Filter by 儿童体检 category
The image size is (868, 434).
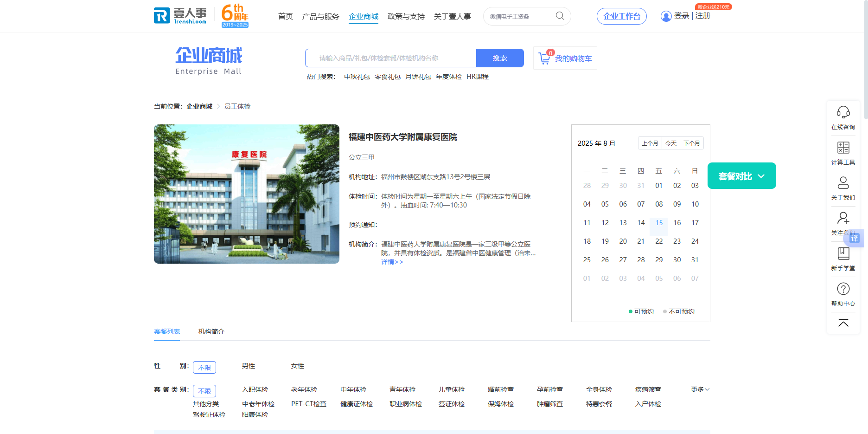pyautogui.click(x=452, y=389)
